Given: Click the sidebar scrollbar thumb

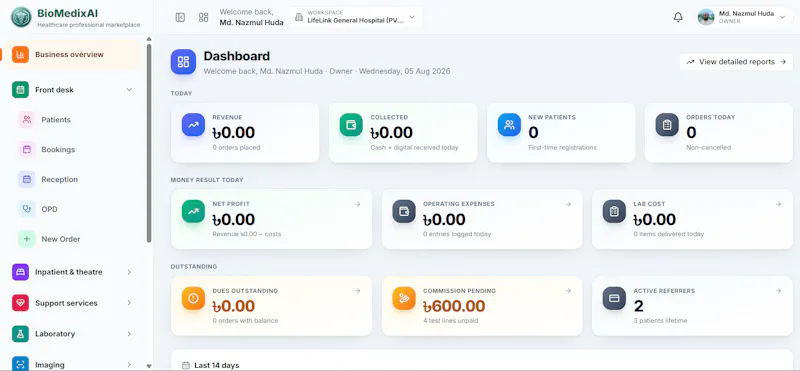Looking at the screenshot, I should 149,143.
